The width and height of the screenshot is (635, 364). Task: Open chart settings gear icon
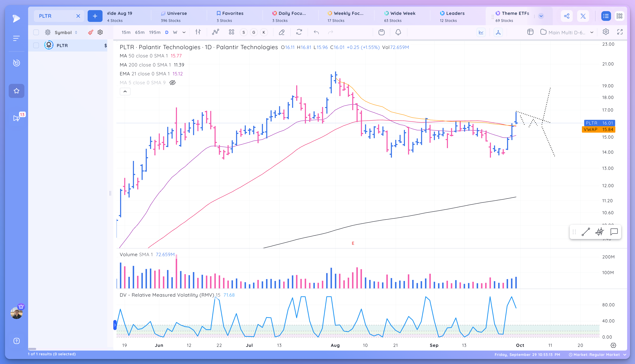point(605,32)
